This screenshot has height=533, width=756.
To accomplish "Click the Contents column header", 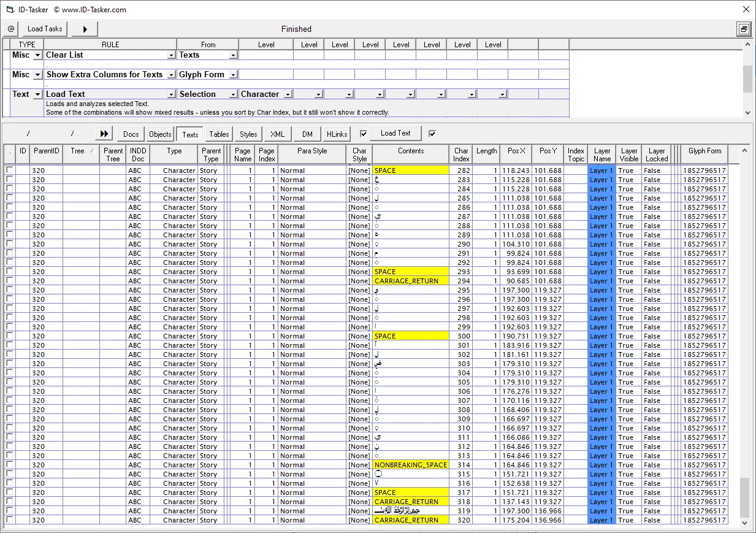I will tap(411, 154).
